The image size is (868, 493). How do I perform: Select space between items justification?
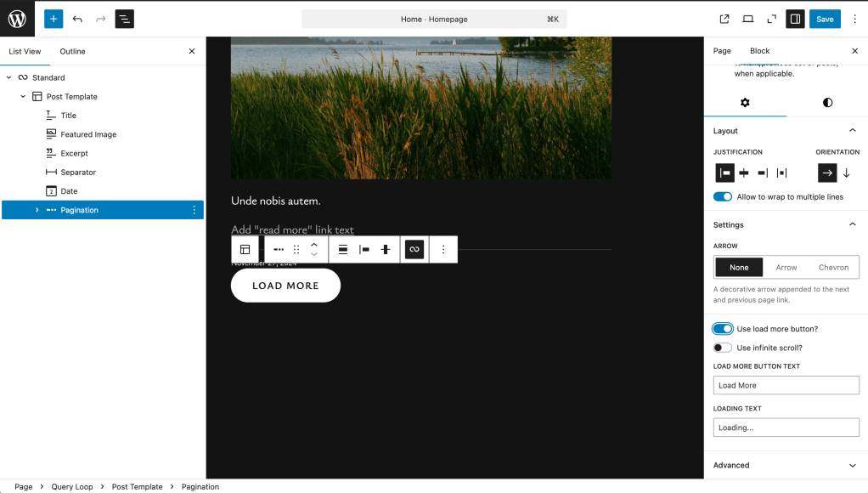tap(781, 173)
